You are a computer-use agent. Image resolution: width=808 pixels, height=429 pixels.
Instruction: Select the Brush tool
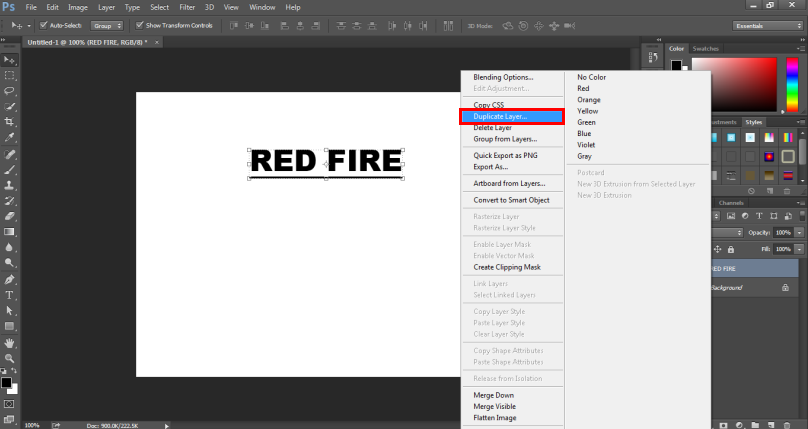coord(9,170)
